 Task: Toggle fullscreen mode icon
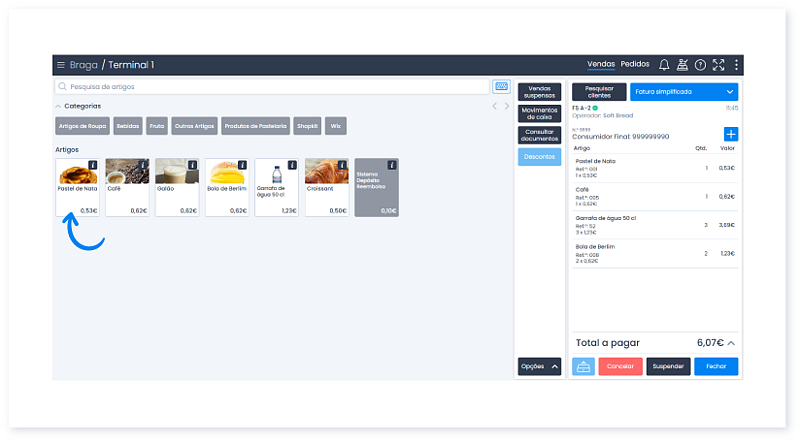(718, 65)
